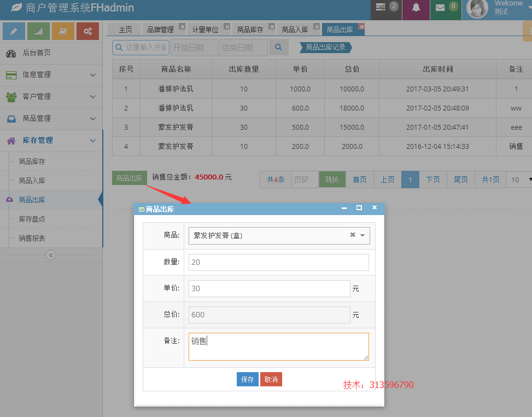The width and height of the screenshot is (532, 417).
Task: Go to 尾页 last page
Action: click(461, 179)
